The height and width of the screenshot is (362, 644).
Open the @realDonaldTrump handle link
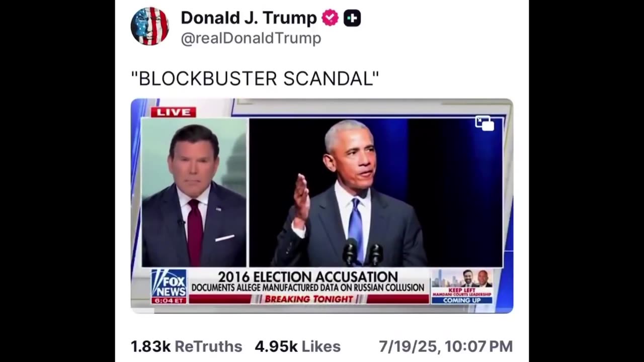[x=251, y=38]
